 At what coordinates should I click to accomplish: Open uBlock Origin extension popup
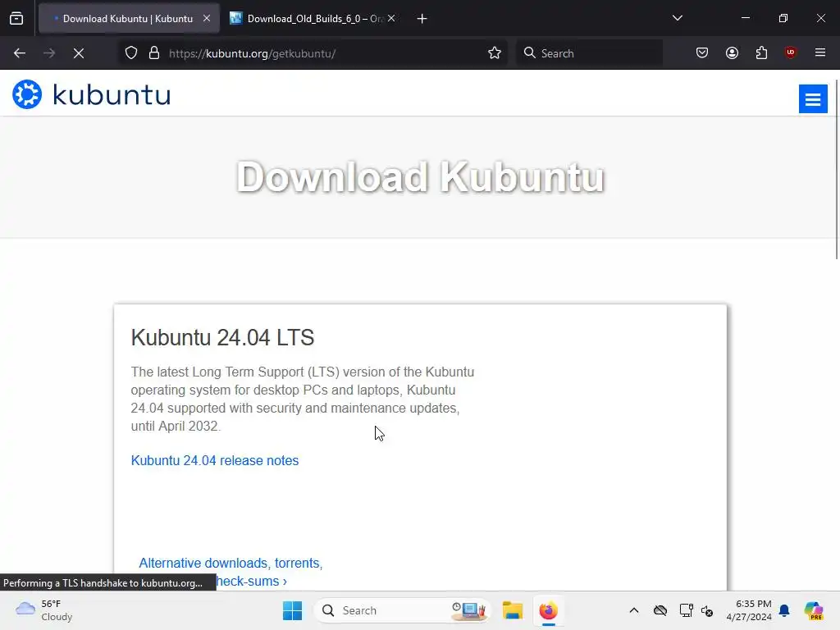click(x=790, y=52)
